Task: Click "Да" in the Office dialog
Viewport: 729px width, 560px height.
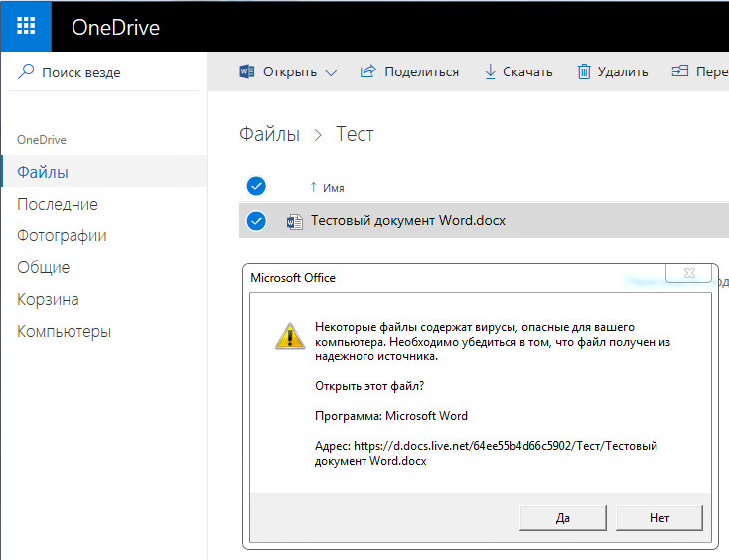Action: click(562, 517)
